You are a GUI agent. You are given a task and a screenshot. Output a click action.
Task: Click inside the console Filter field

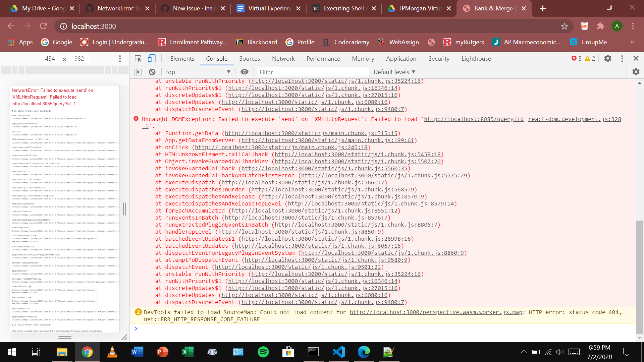pyautogui.click(x=312, y=72)
